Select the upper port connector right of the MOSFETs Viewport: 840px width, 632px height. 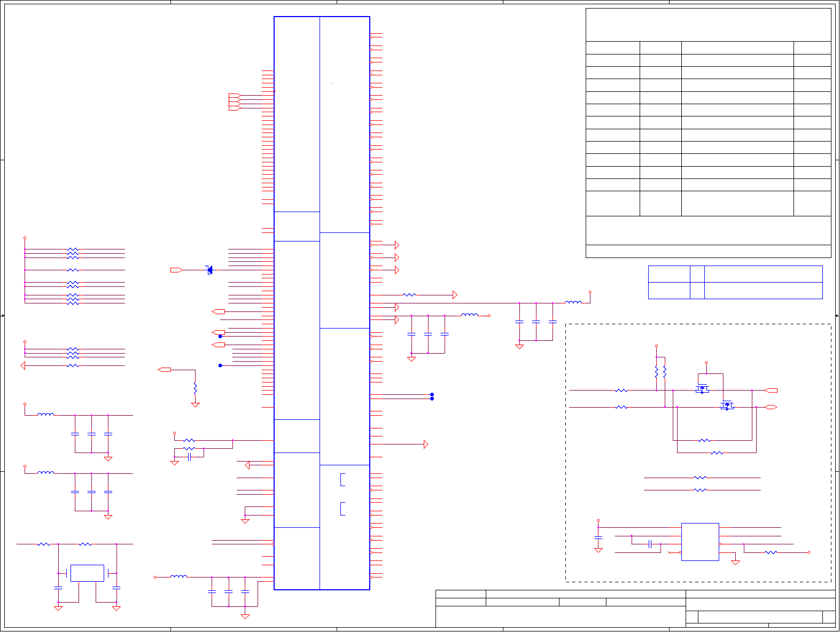(772, 391)
